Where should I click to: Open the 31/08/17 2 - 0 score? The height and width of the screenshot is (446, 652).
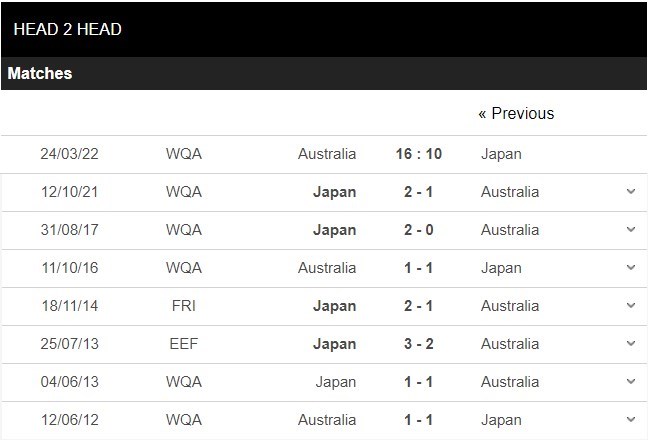click(x=419, y=230)
